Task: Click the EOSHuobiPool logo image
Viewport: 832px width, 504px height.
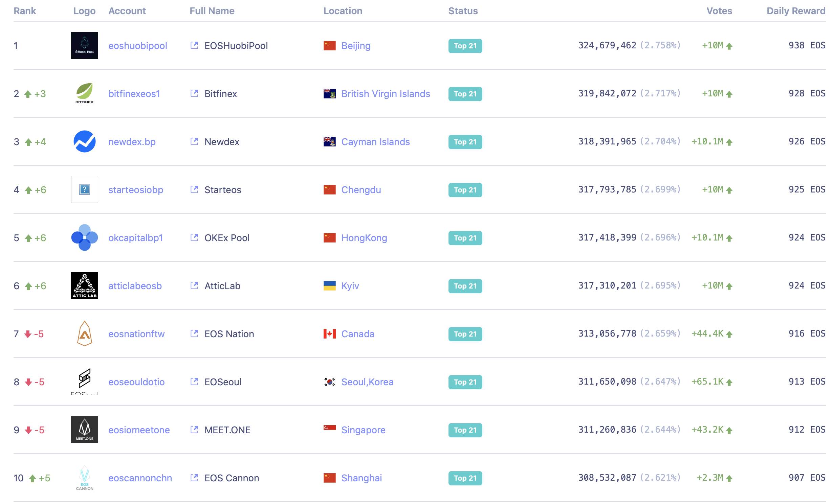Action: tap(84, 45)
